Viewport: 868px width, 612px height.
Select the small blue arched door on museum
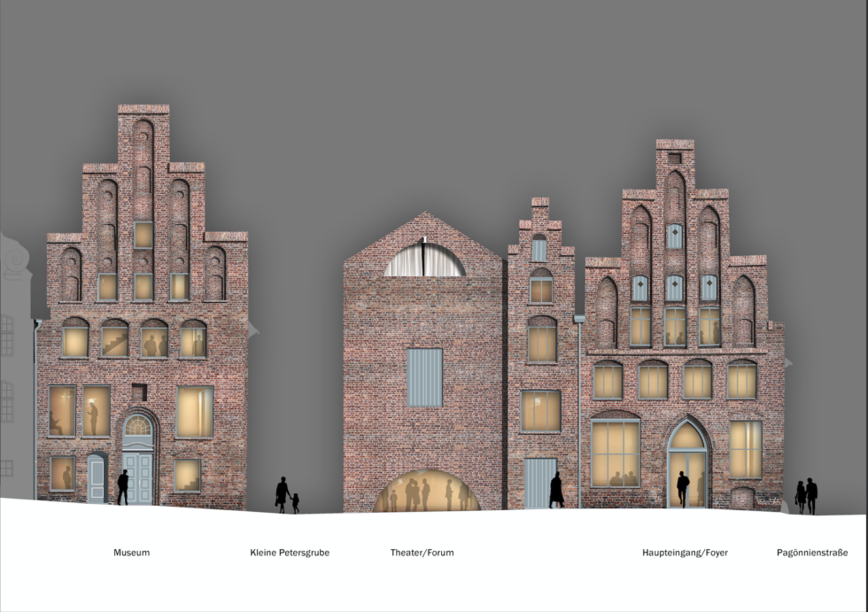tap(97, 478)
